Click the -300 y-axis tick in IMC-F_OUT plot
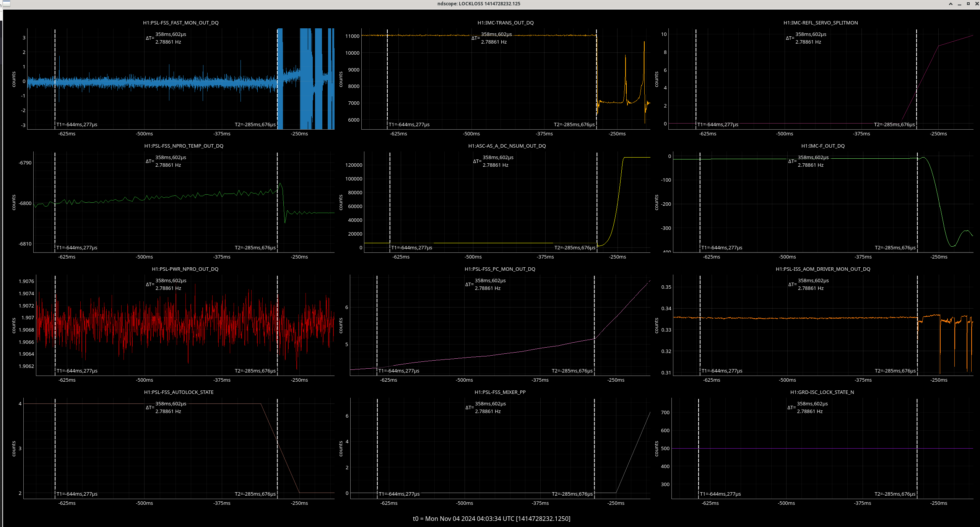 click(666, 228)
